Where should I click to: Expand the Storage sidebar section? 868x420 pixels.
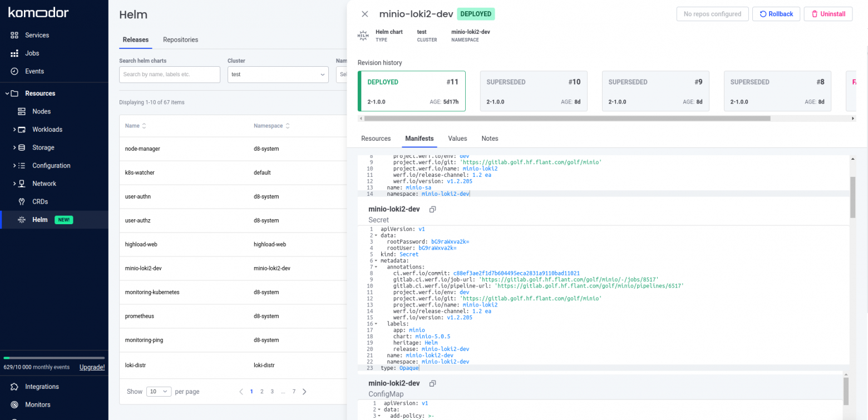pyautogui.click(x=14, y=147)
